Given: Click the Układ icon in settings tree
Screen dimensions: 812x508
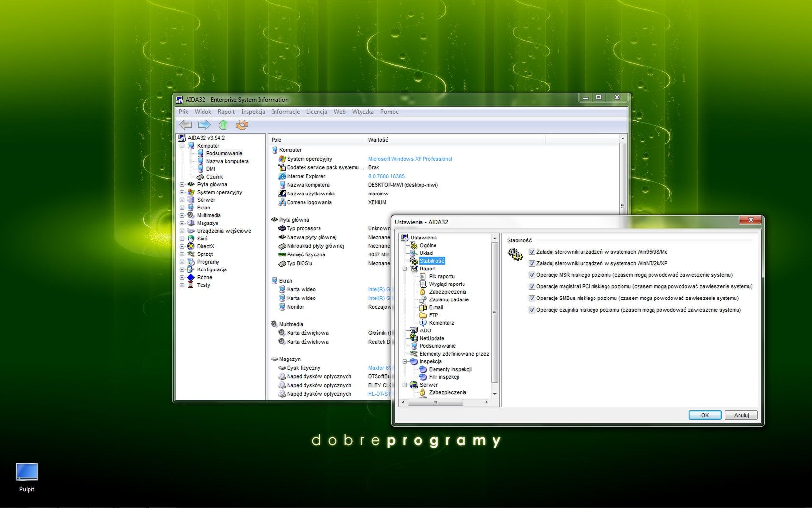Looking at the screenshot, I should [414, 253].
